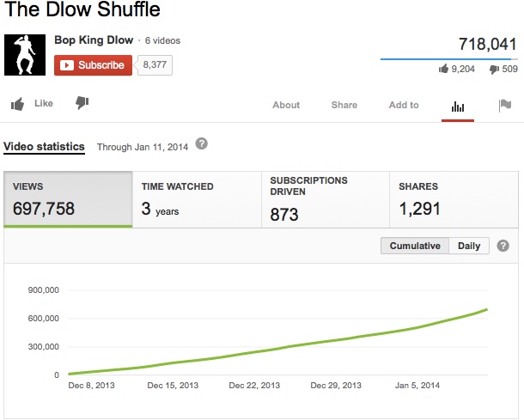The width and height of the screenshot is (524, 420).
Task: Click the 718,041 view count
Action: click(x=488, y=44)
